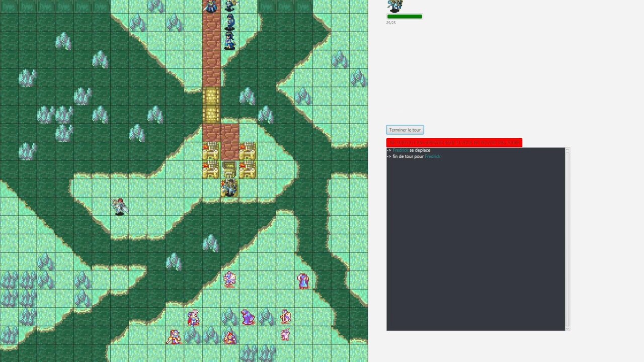Select the small pink horse unit

tap(285, 334)
